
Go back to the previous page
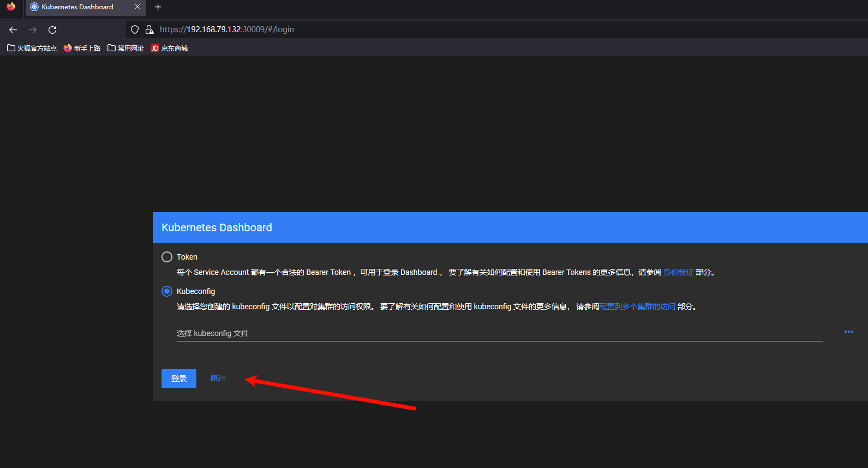click(x=13, y=29)
